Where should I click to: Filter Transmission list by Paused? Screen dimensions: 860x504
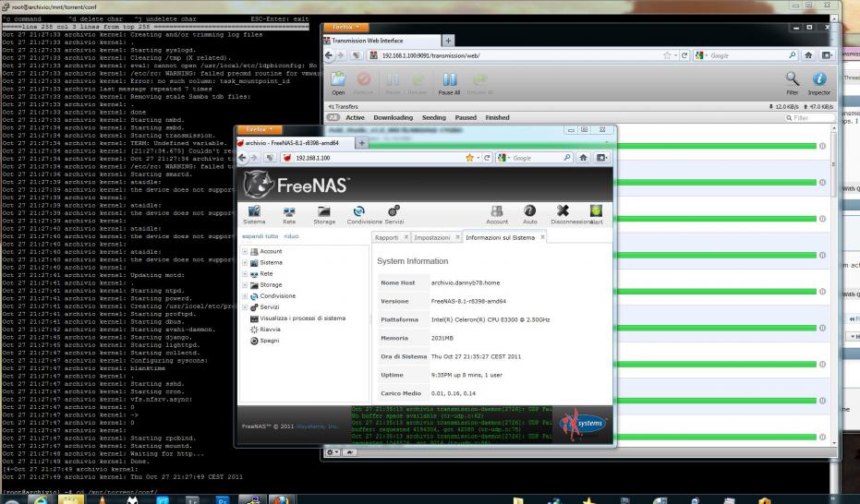click(466, 117)
